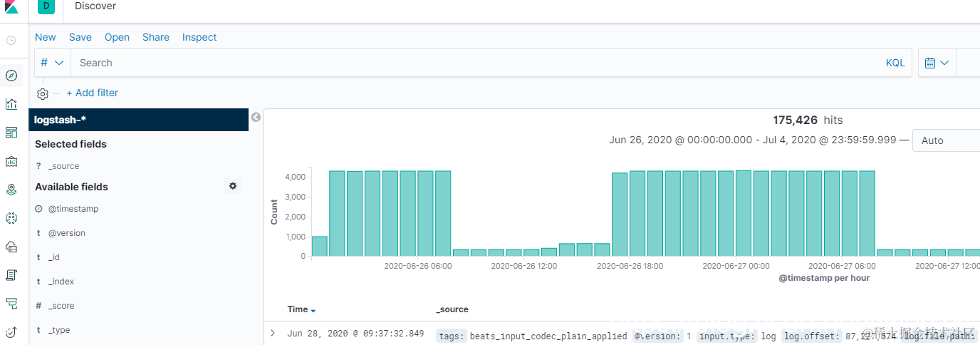Click the calendar date picker icon
Screen dimensions: 980x345
(937, 63)
